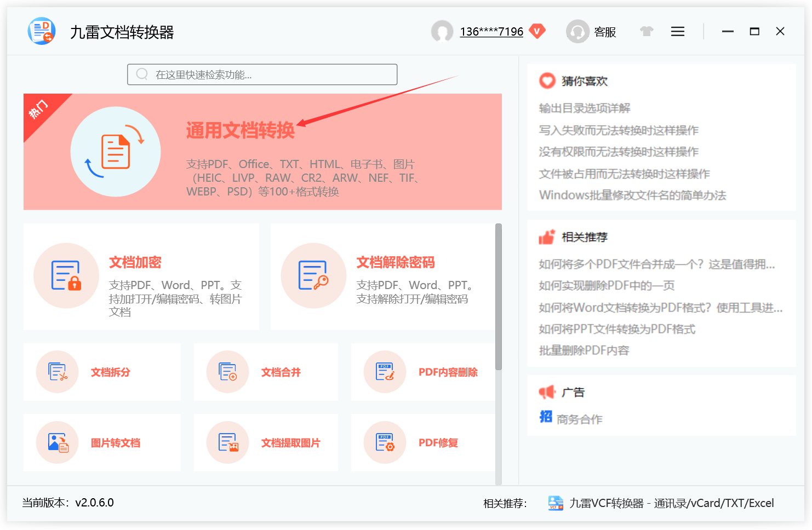Open the 客服 support label

[x=605, y=32]
